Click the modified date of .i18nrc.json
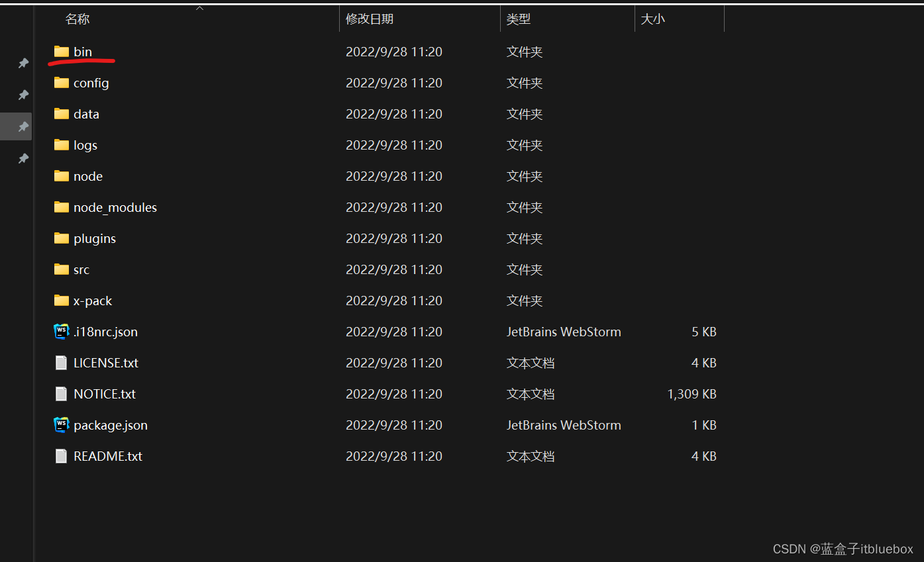924x562 pixels. click(394, 332)
